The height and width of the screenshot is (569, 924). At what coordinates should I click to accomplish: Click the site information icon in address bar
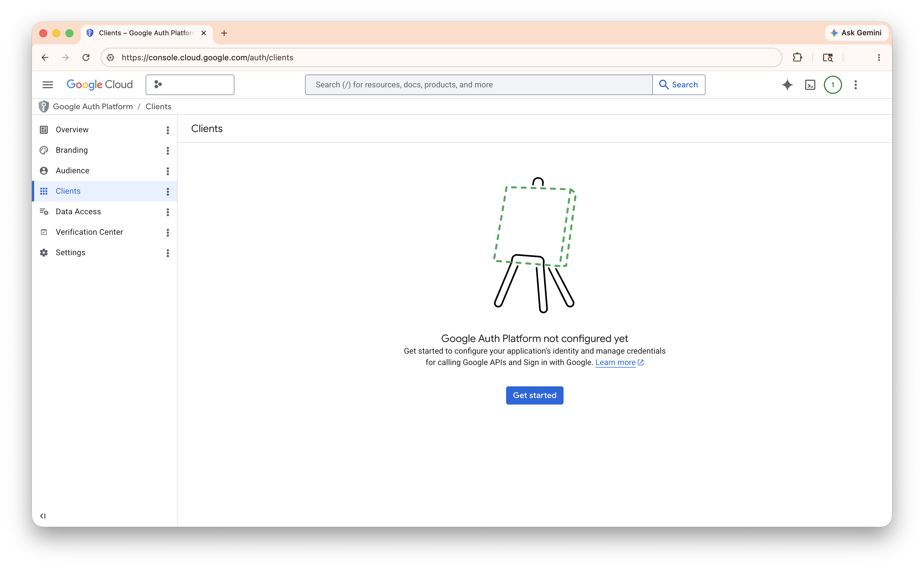point(110,57)
